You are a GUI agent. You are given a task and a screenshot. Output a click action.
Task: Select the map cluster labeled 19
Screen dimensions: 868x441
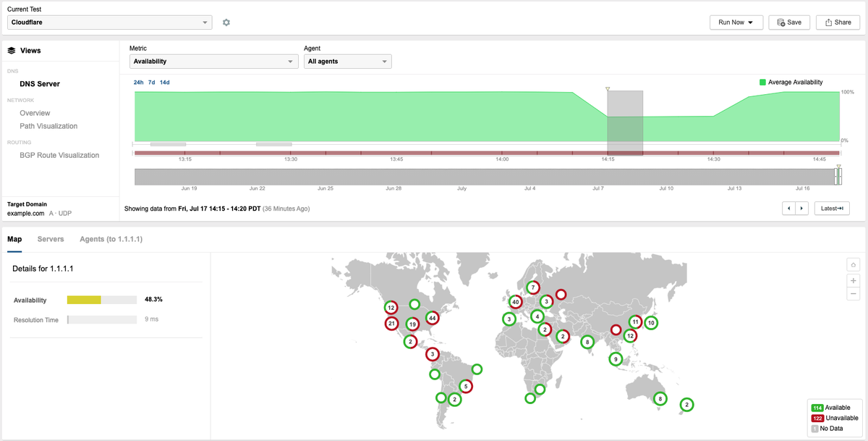[x=412, y=324]
